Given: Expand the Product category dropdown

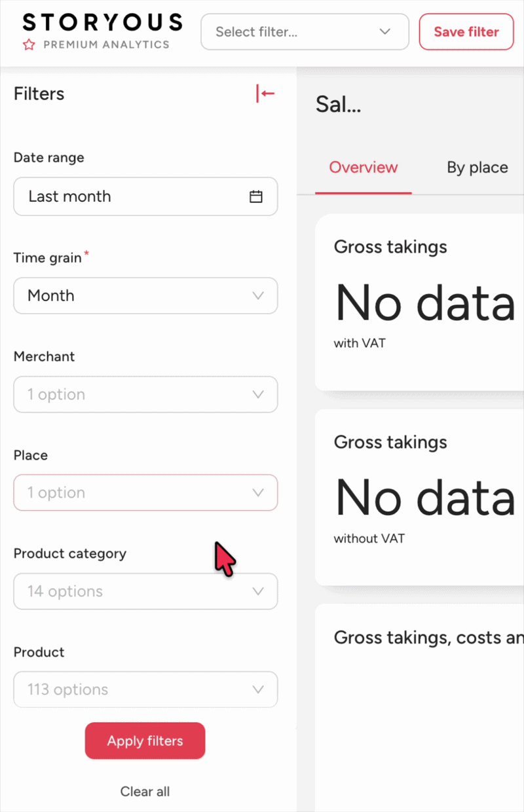Looking at the screenshot, I should coord(145,591).
